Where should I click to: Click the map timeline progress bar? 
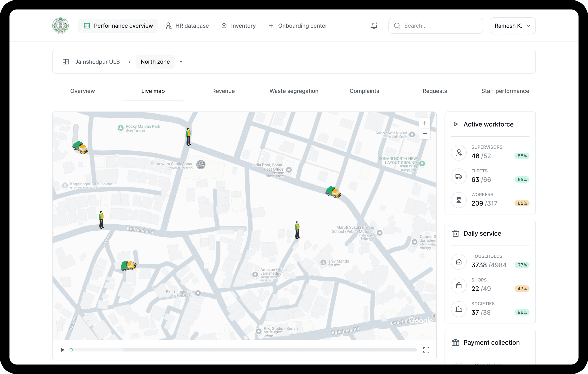tap(244, 350)
